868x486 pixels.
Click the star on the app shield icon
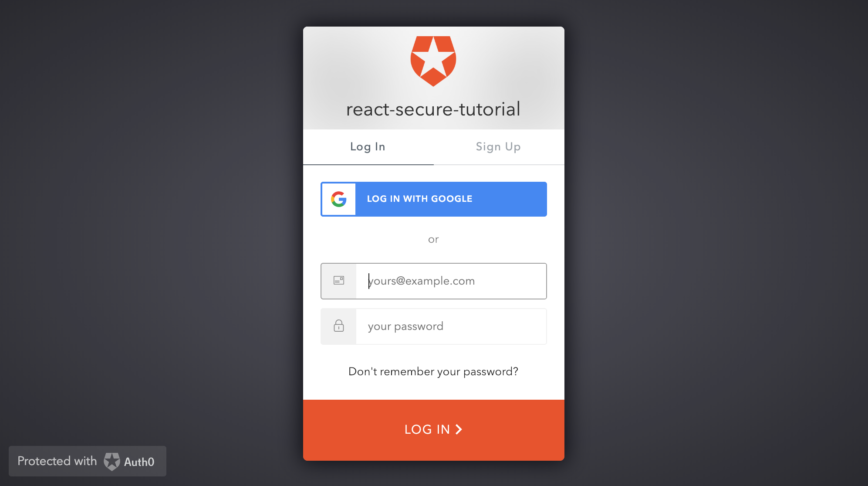pyautogui.click(x=434, y=60)
